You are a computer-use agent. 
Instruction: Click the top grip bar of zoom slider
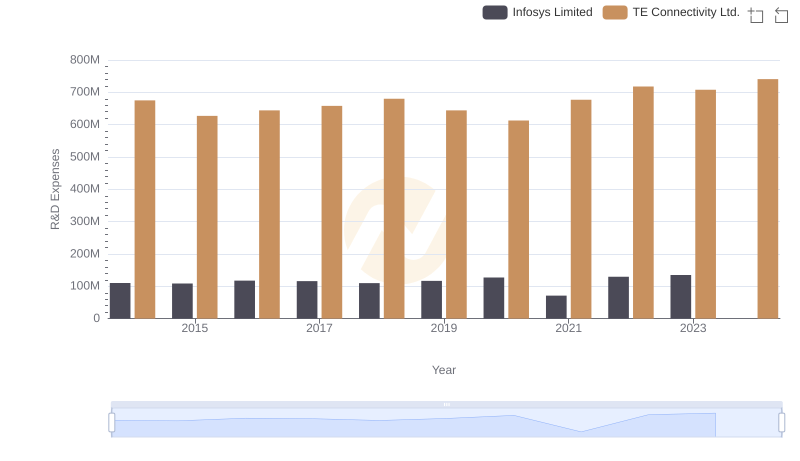(x=446, y=404)
